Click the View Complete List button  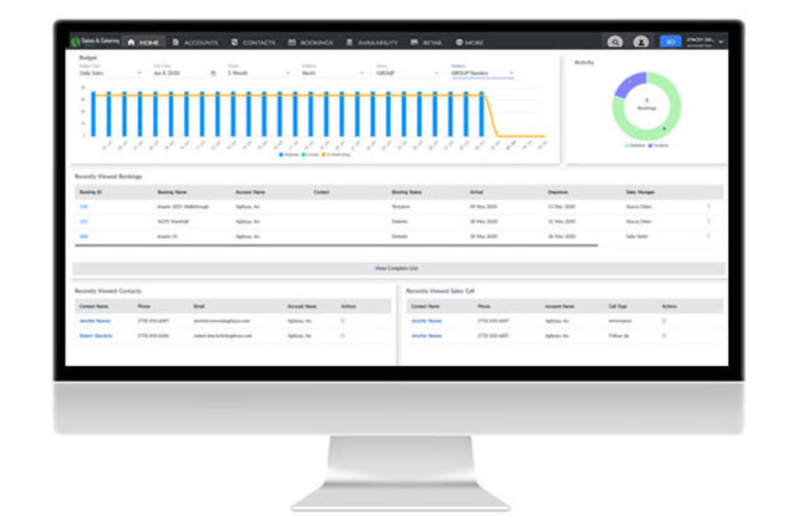(x=398, y=268)
